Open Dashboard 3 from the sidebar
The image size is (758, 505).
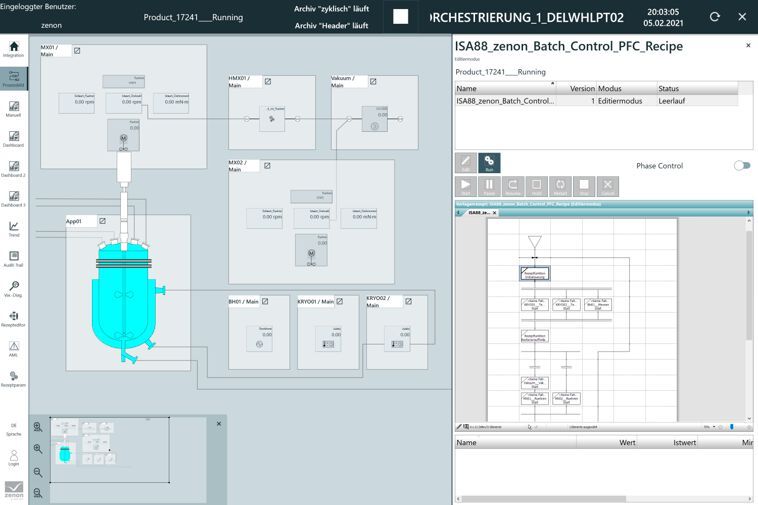pos(14,199)
